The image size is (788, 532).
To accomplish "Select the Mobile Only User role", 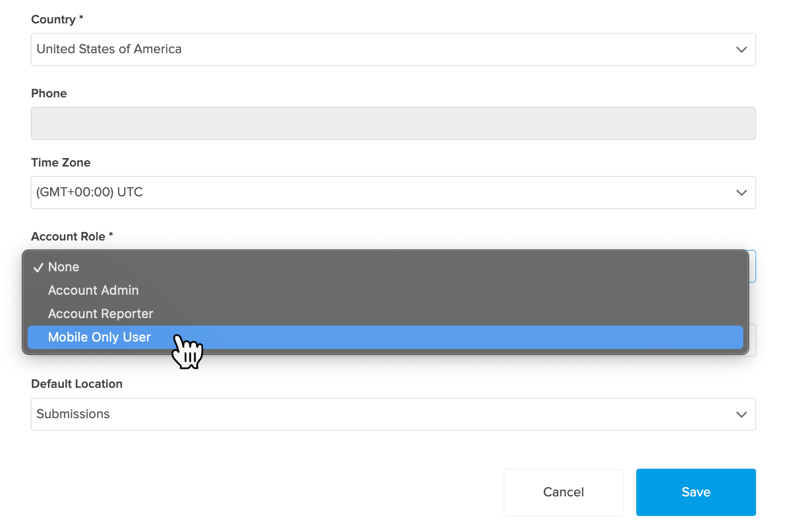I will click(99, 337).
